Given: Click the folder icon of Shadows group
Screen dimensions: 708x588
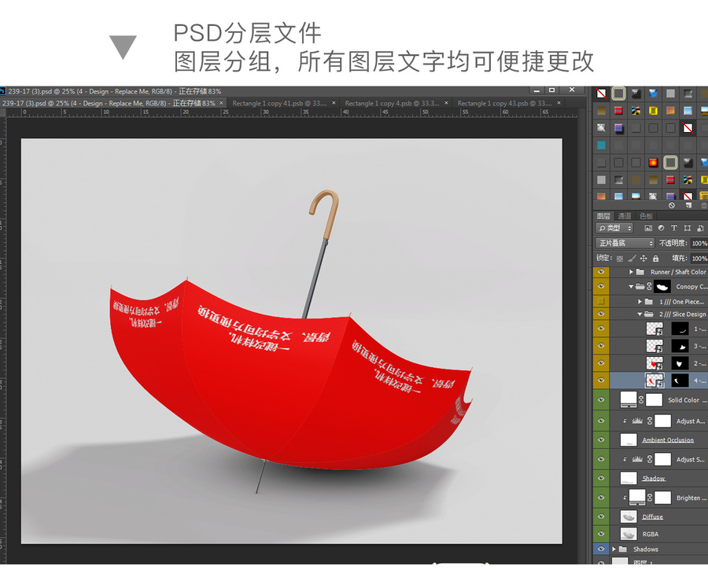Looking at the screenshot, I should pyautogui.click(x=623, y=549).
